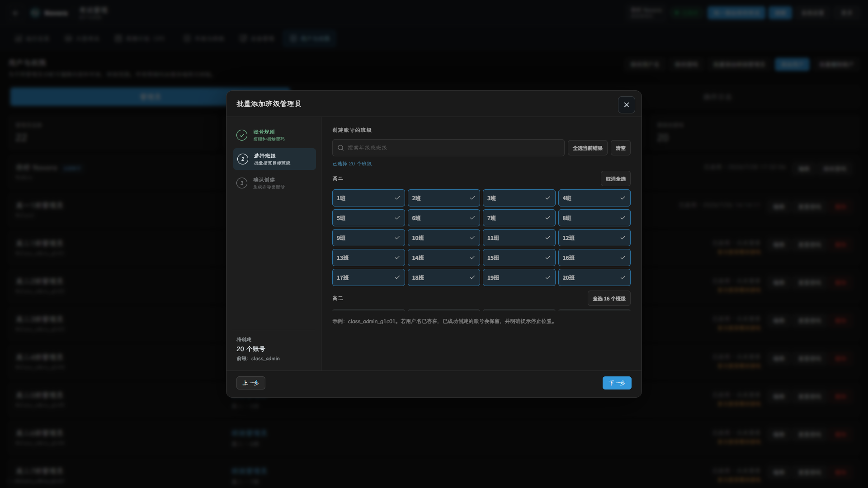This screenshot has width=868, height=488.
Task: Click the 清空 button
Action: [x=620, y=148]
